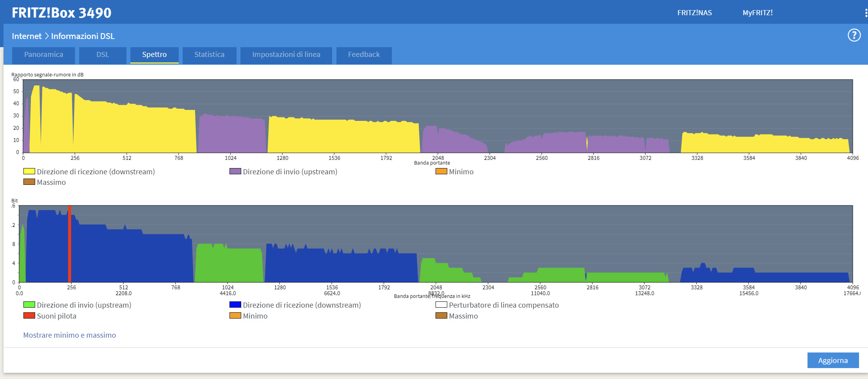This screenshot has height=379, width=868.
Task: Open the Statistica tab
Action: [209, 55]
